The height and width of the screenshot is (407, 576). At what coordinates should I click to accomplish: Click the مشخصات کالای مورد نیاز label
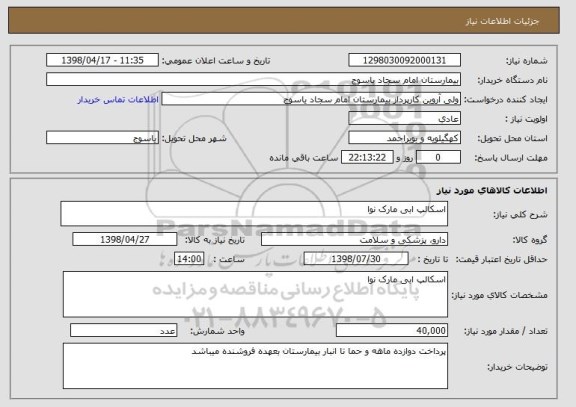tap(499, 295)
